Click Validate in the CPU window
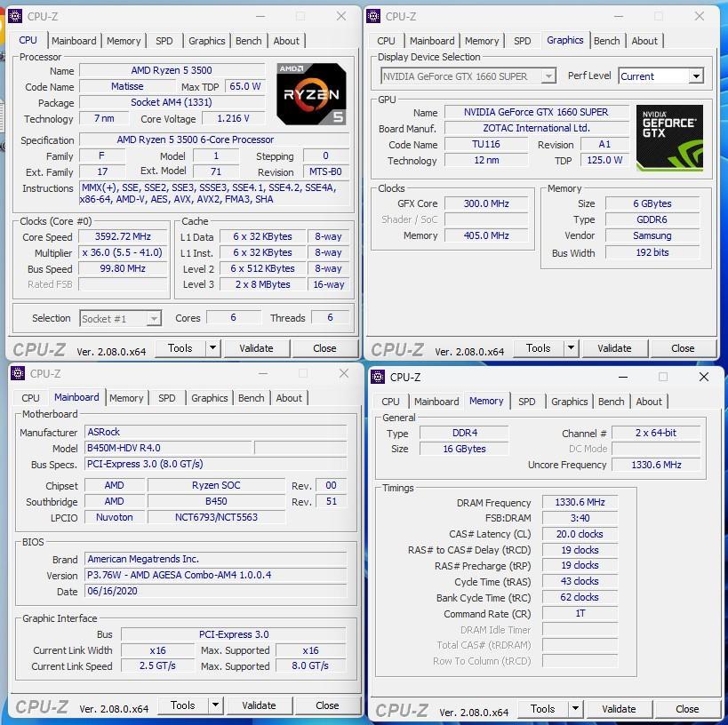This screenshot has width=728, height=725. pos(256,347)
